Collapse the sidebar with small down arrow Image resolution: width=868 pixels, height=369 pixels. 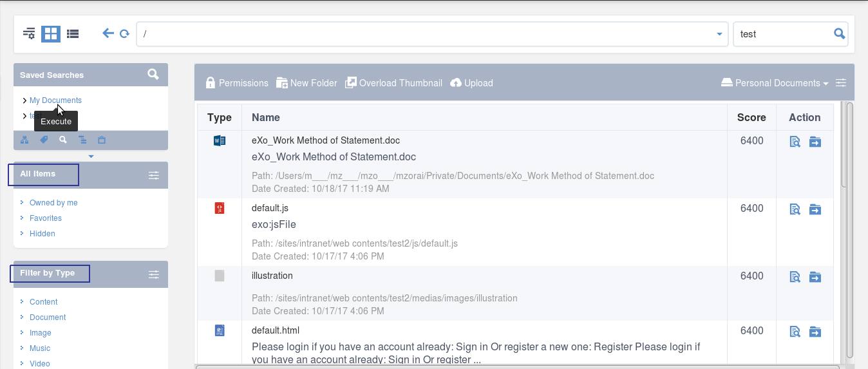click(x=91, y=156)
